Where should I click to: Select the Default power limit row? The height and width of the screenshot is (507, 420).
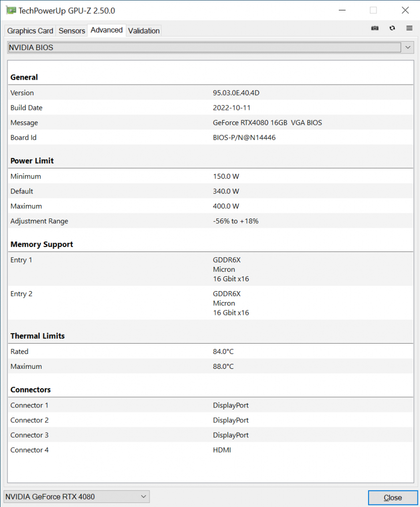point(210,191)
